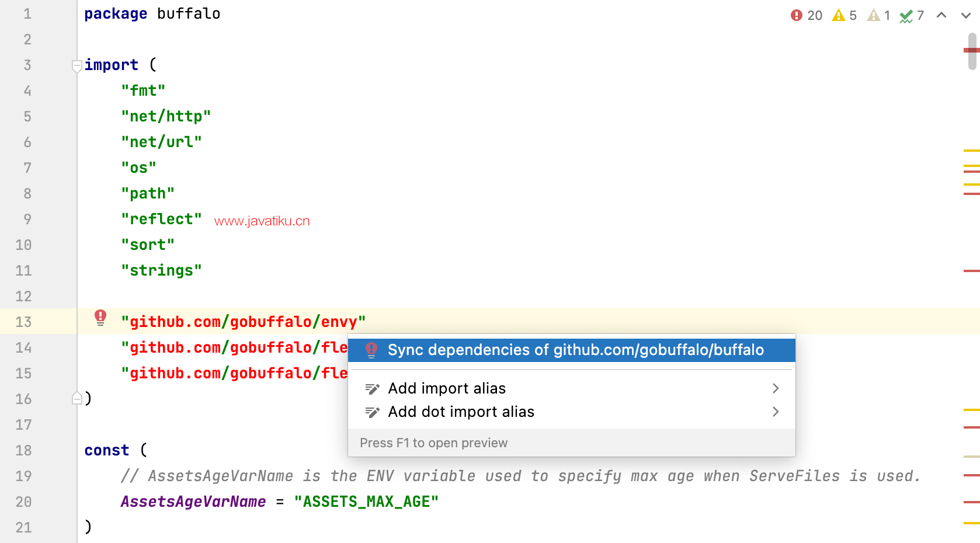
Task: Select Sync dependencies of github.com/gobuffalo/buffalo
Action: 575,350
